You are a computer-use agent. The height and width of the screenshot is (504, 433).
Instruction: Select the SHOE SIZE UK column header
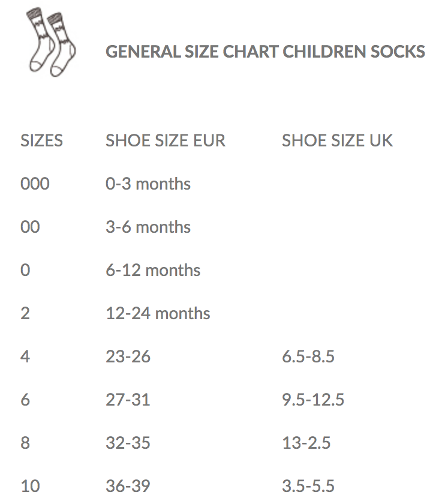pos(337,140)
